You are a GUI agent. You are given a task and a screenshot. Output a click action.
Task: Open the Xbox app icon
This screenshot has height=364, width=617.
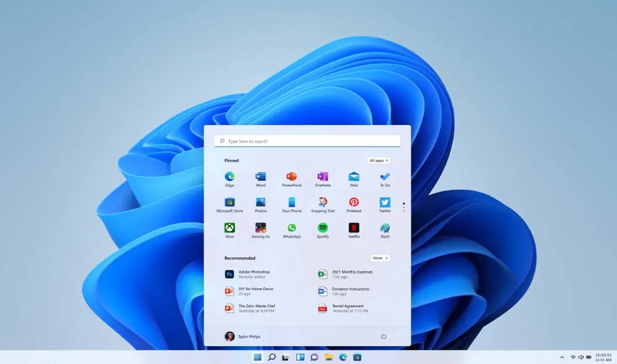coord(229,230)
